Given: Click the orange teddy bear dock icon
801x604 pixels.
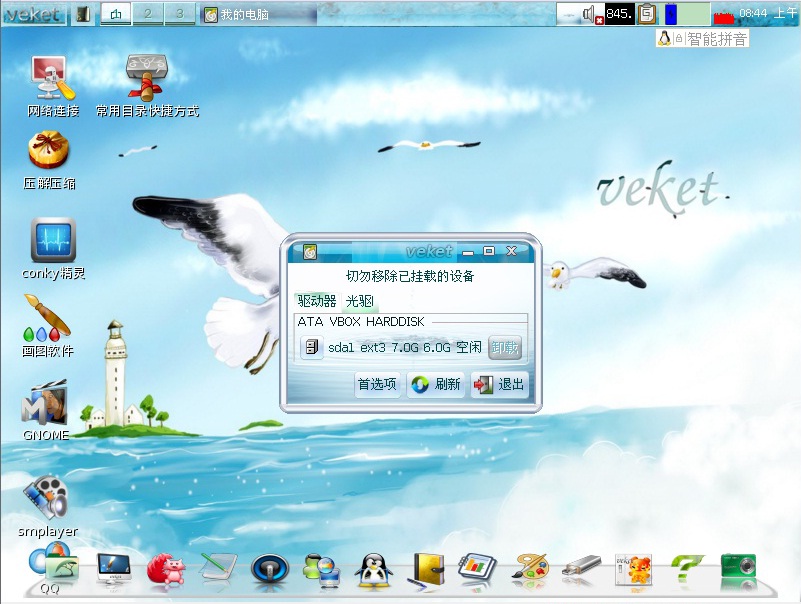Looking at the screenshot, I should (633, 569).
